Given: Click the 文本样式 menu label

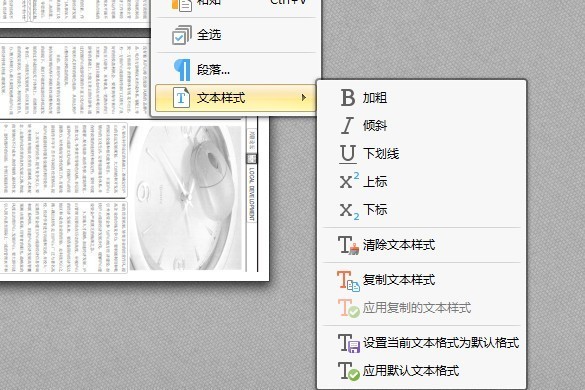Looking at the screenshot, I should click(x=221, y=98).
